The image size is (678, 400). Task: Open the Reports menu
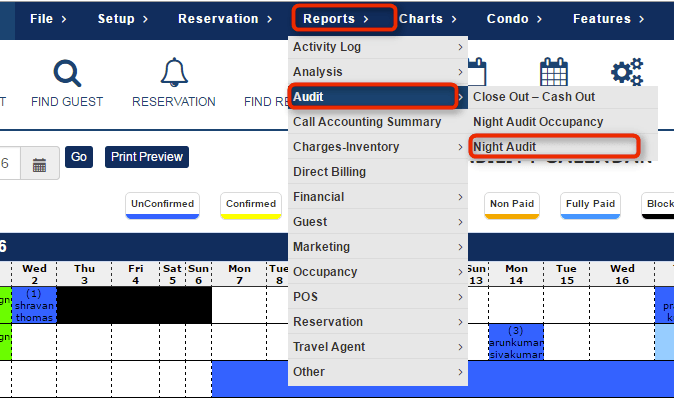pyautogui.click(x=336, y=19)
